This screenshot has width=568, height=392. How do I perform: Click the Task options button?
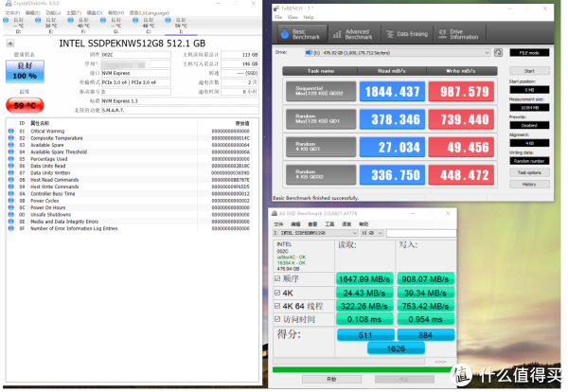(x=529, y=172)
